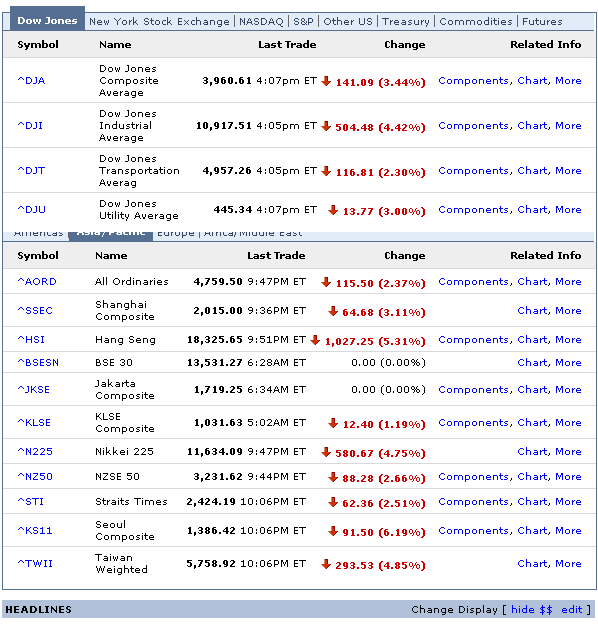Open the ^TWII symbol link
The width and height of the screenshot is (598, 624).
[35, 564]
